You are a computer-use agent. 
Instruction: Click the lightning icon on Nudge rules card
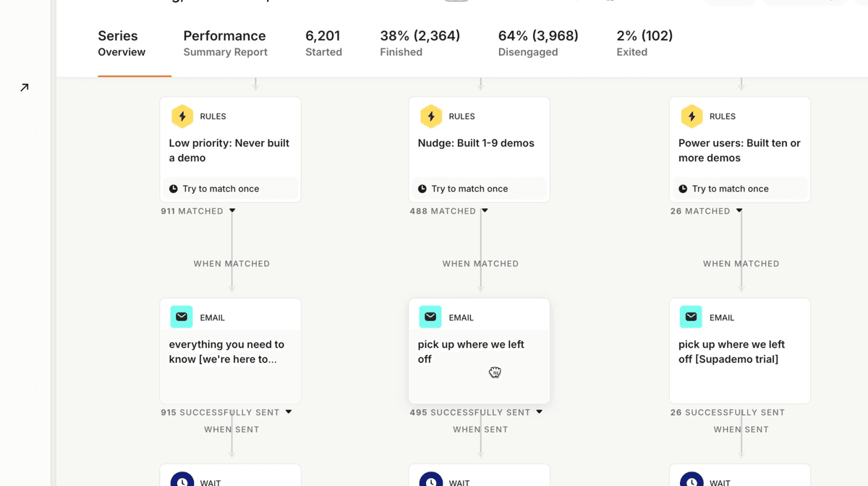[x=431, y=116]
